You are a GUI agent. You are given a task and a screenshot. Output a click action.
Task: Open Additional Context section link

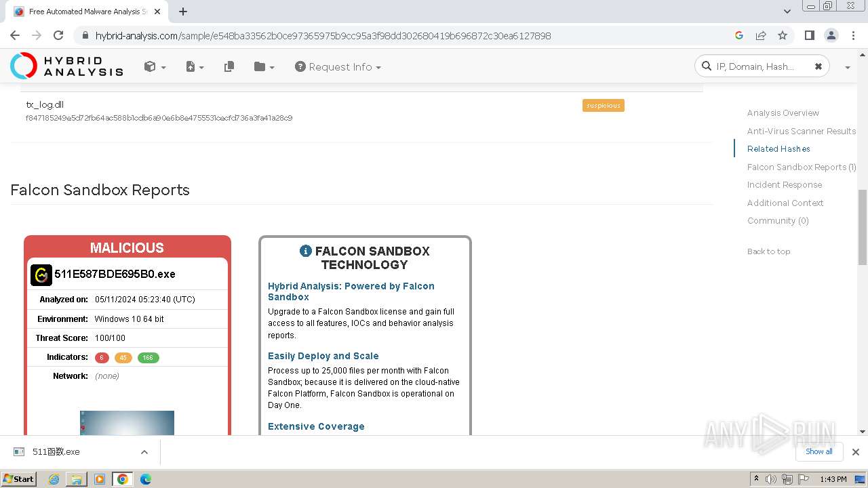(x=785, y=203)
